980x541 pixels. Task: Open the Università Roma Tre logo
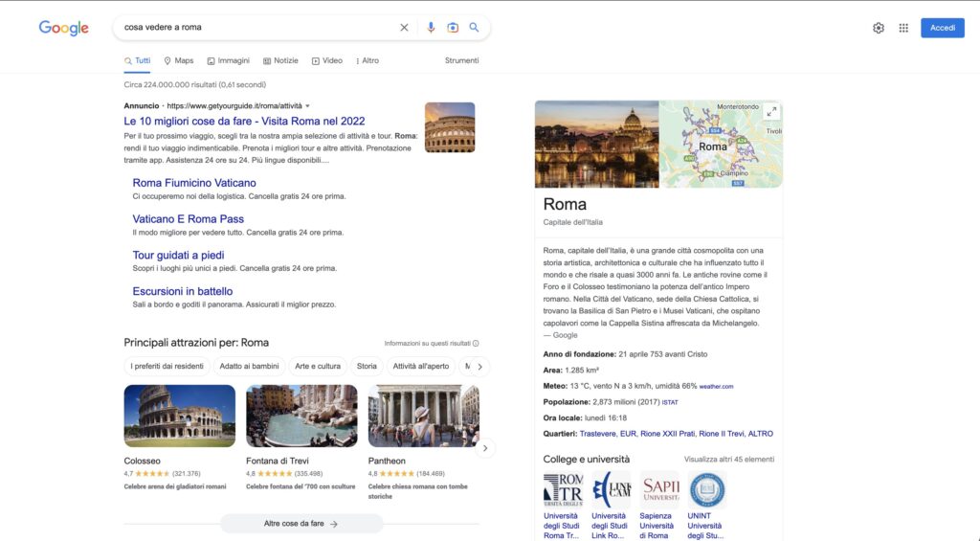563,489
